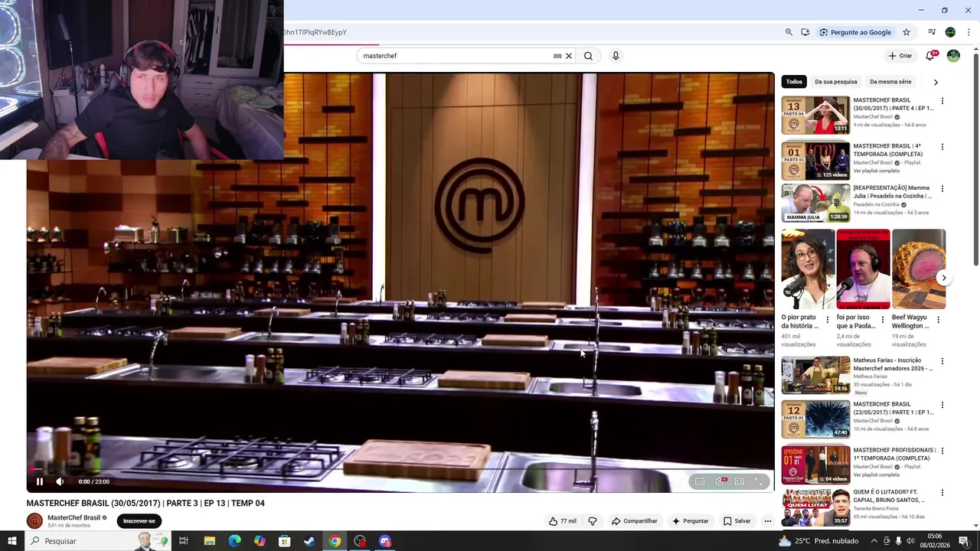This screenshot has width=980, height=551.
Task: Clear the masterchef search text
Action: [x=569, y=56]
